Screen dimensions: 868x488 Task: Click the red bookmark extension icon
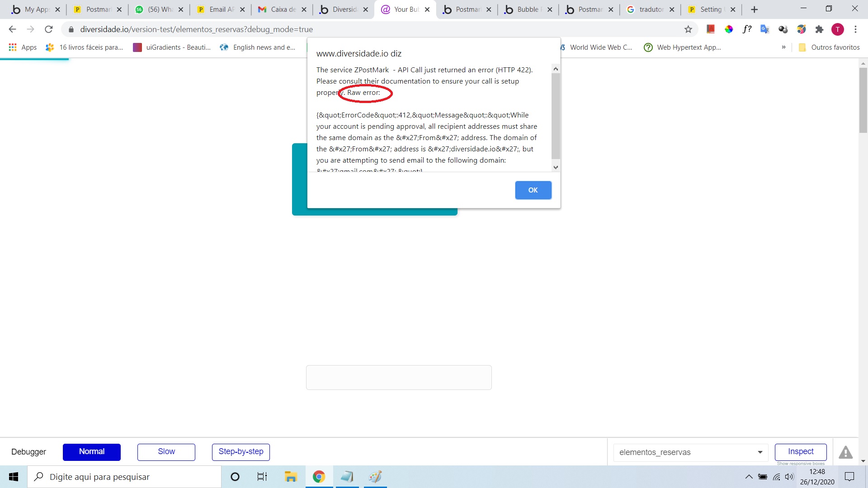tap(711, 29)
